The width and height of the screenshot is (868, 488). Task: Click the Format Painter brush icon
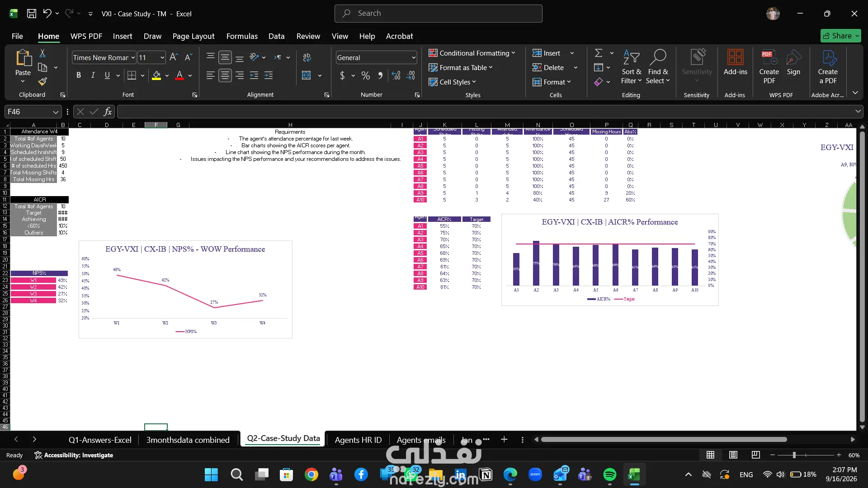42,81
